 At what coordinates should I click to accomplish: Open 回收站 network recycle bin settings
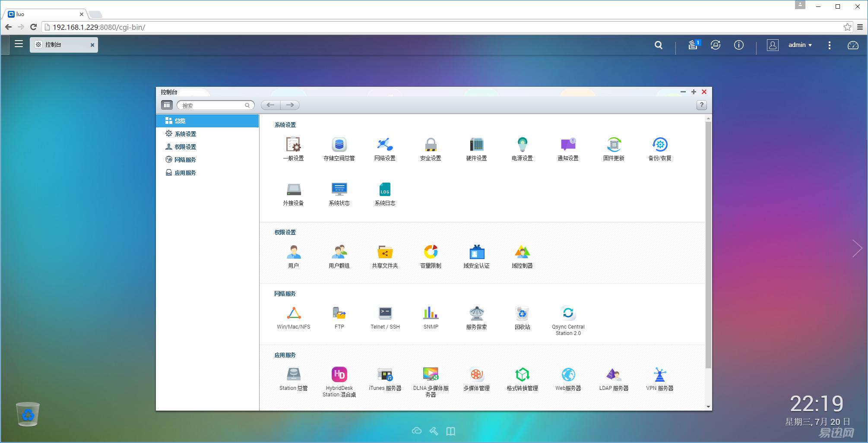point(523,318)
